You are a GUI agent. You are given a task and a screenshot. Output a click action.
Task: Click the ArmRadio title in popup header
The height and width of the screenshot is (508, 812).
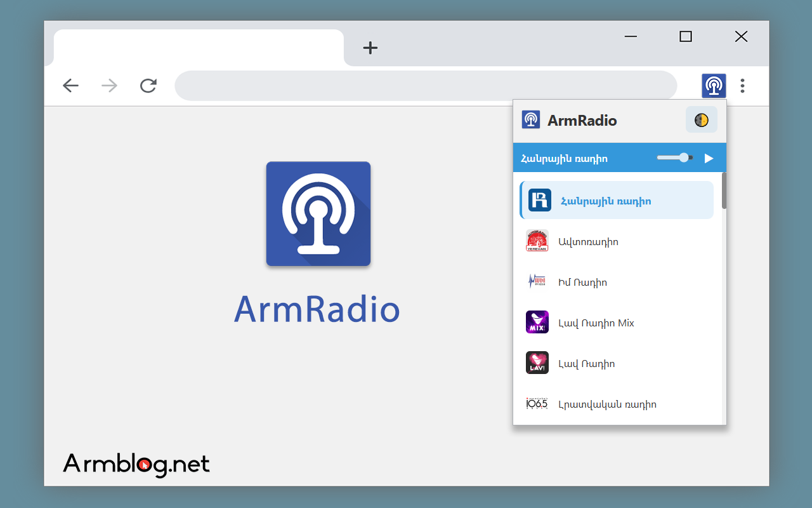[x=582, y=120]
